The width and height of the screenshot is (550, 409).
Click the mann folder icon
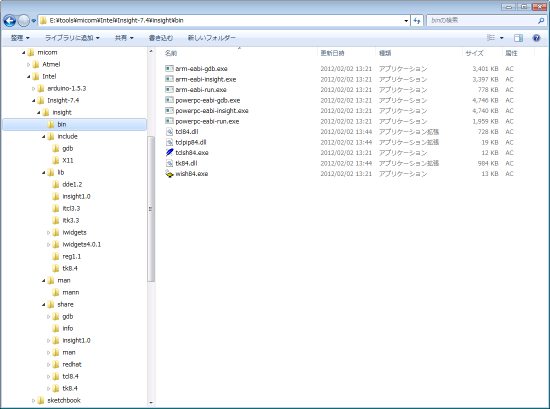(55, 292)
